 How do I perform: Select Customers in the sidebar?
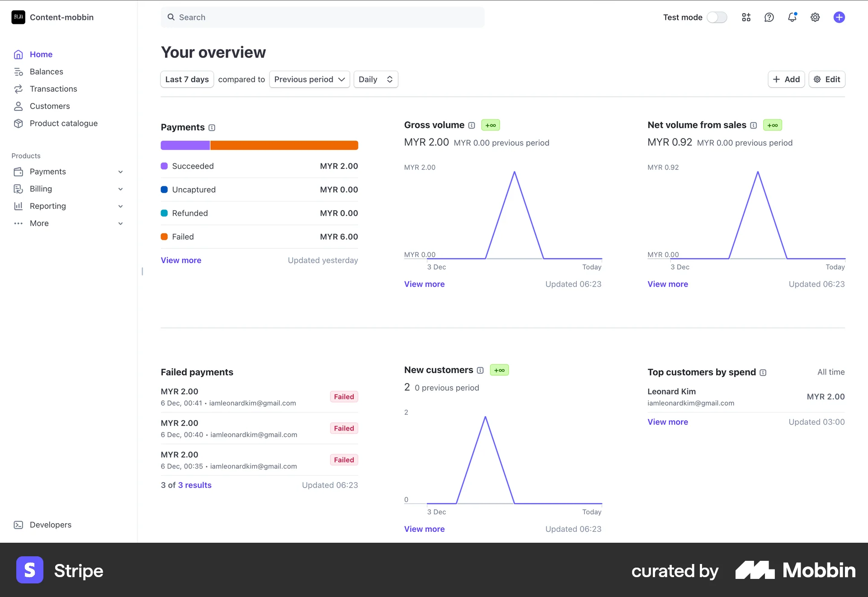50,106
